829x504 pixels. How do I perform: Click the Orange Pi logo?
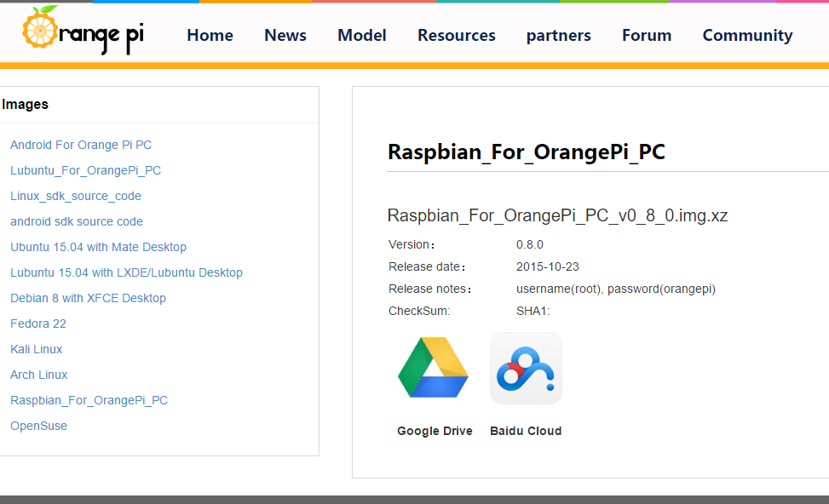tap(81, 33)
